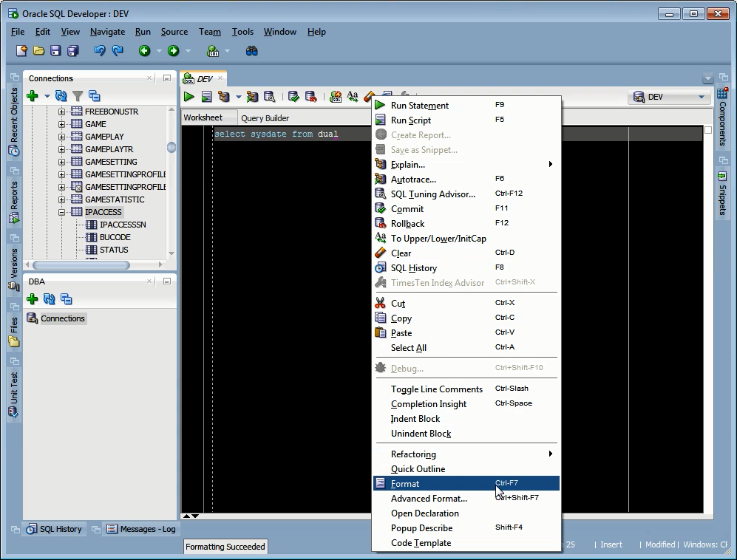Click the Save toolbar icon
The image size is (737, 560).
click(x=55, y=51)
